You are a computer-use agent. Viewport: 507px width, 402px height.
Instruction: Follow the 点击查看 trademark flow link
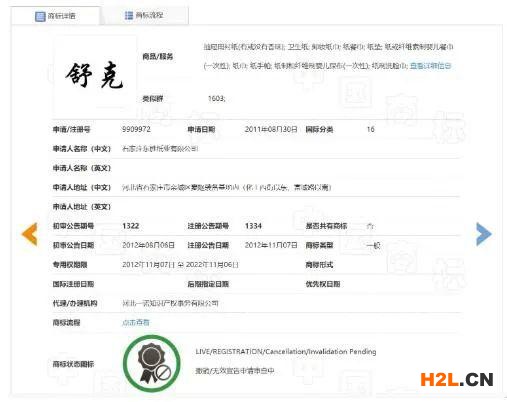(x=136, y=322)
